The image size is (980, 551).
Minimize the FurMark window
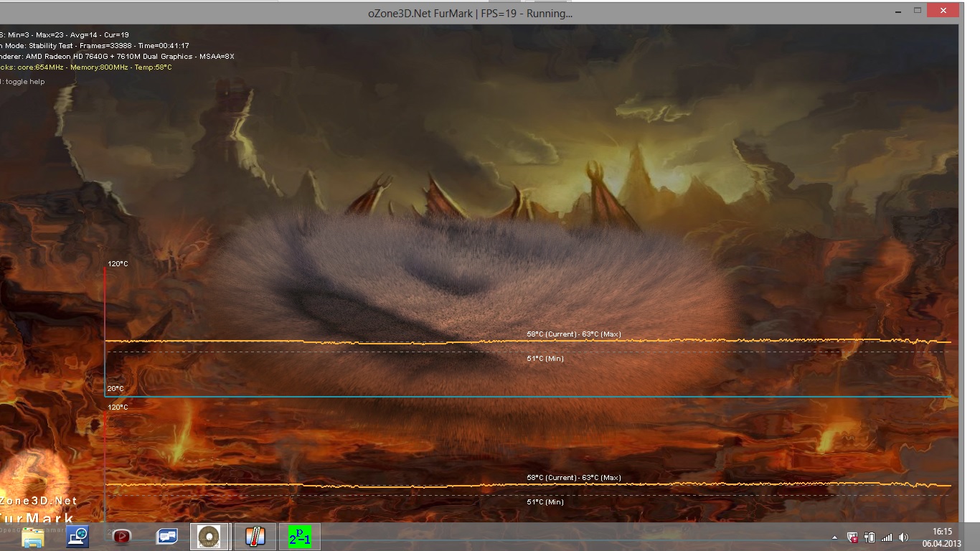897,11
